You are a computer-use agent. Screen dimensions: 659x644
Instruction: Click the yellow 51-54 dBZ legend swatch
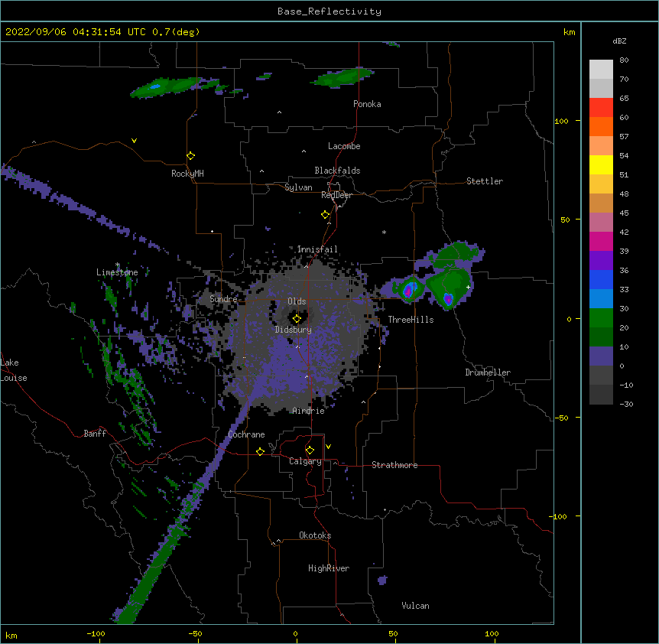(x=601, y=164)
